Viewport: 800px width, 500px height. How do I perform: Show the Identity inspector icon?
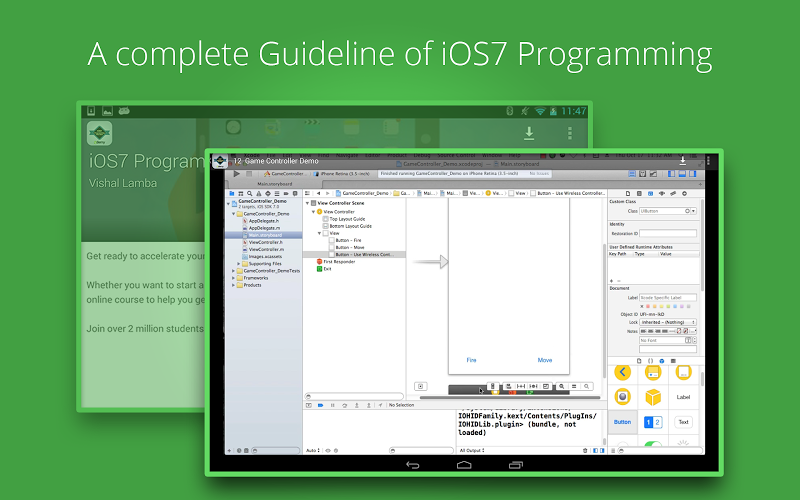pyautogui.click(x=651, y=193)
